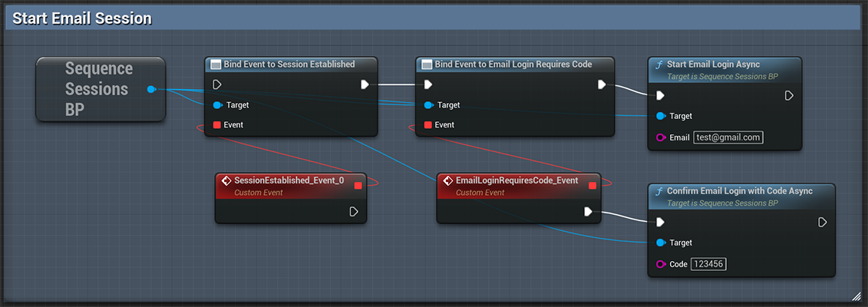This screenshot has height=307, width=868.
Task: Select the Bind Event to Session Established node title
Action: pyautogui.click(x=289, y=64)
